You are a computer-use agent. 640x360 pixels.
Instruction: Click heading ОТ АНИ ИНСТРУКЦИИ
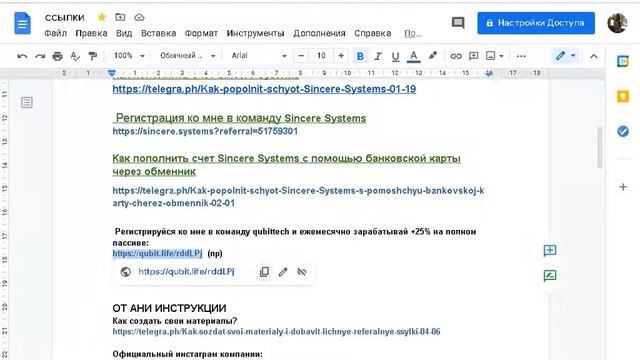pyautogui.click(x=169, y=308)
